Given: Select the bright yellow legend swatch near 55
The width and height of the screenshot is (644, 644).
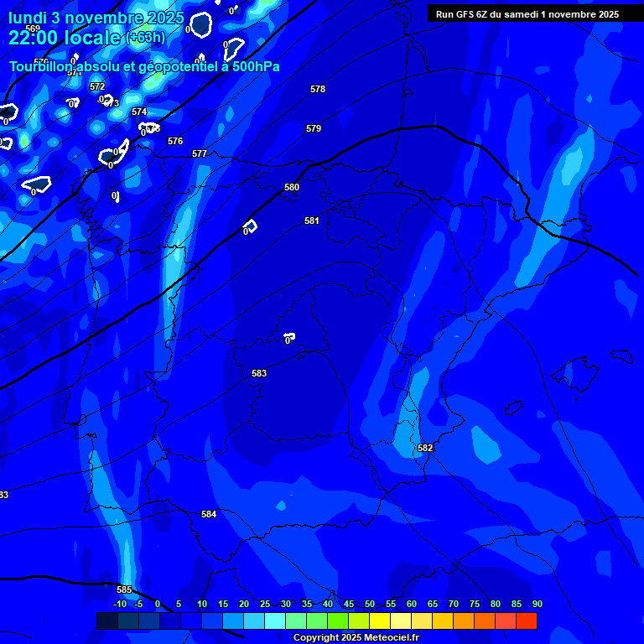Looking at the screenshot, I should point(380,621).
